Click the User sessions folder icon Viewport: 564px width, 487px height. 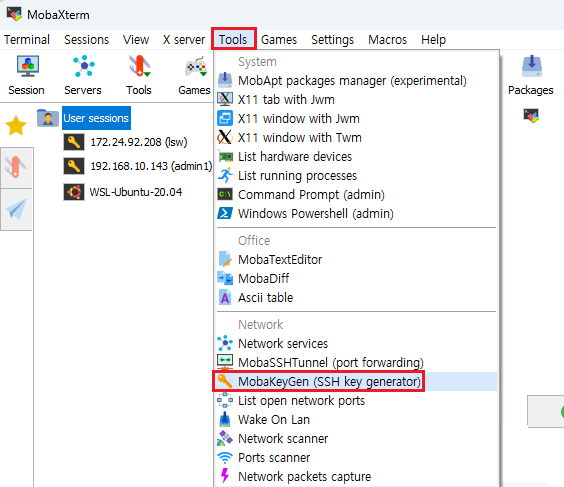click(x=48, y=118)
